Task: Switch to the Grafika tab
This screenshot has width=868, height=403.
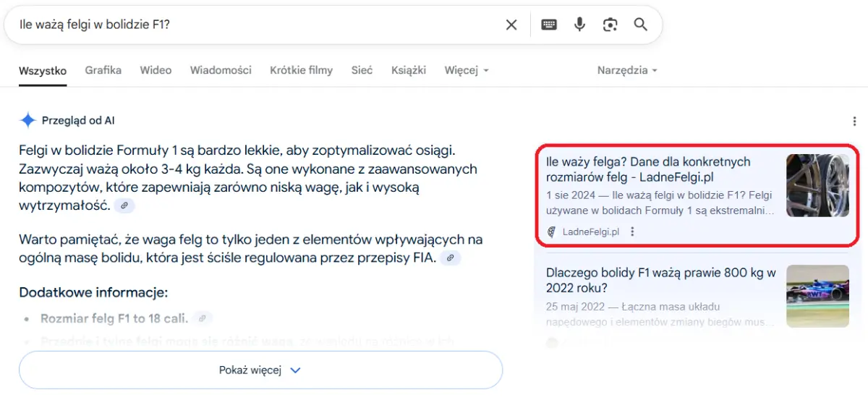Action: coord(103,70)
